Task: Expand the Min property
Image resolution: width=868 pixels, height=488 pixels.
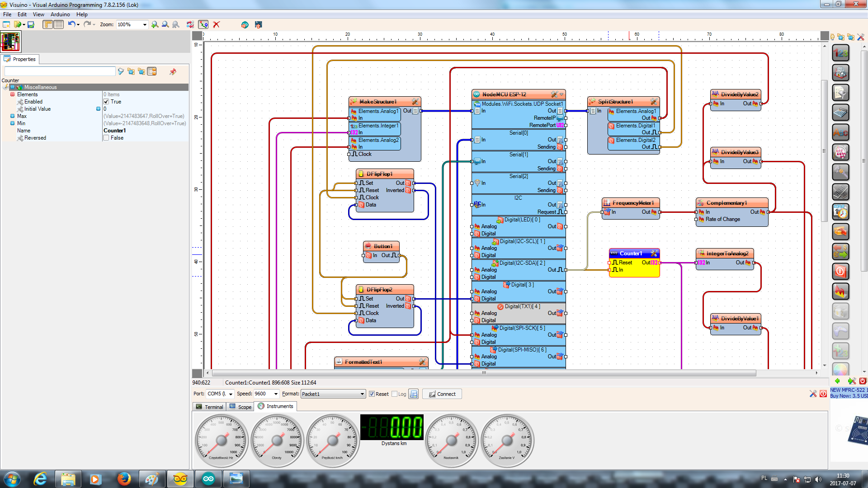Action: point(13,123)
